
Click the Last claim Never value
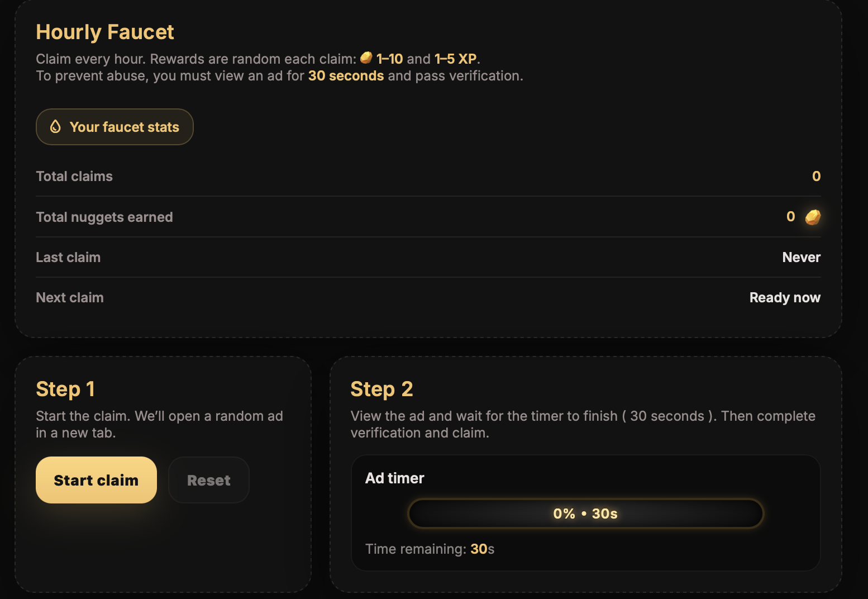coord(801,257)
